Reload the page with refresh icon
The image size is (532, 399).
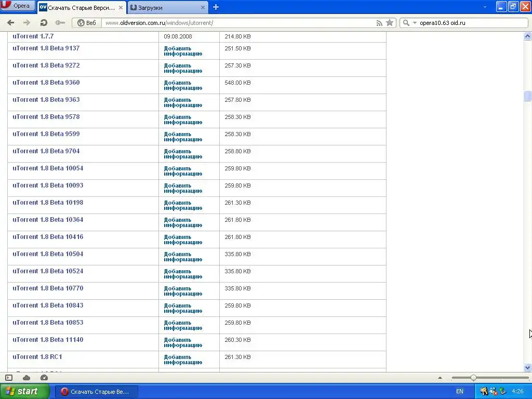(x=43, y=23)
